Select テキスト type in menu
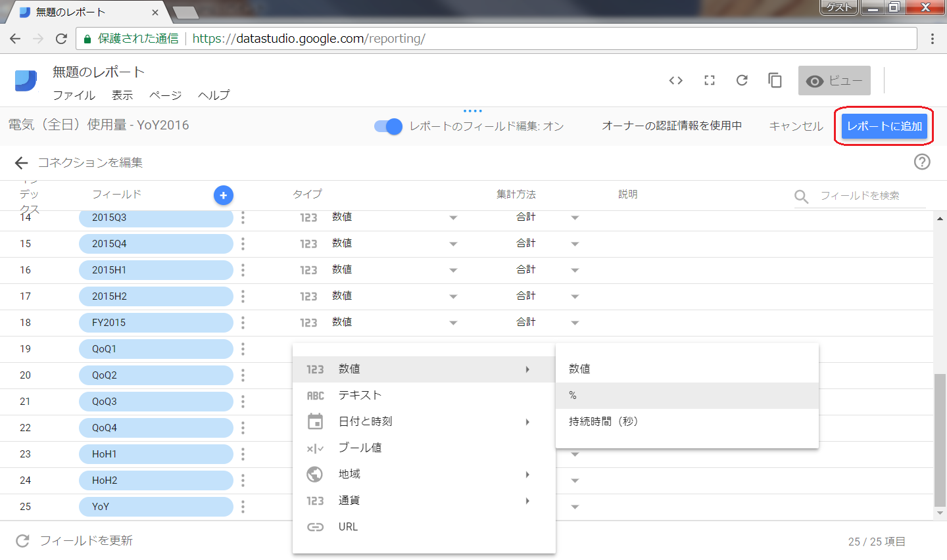This screenshot has width=947, height=560. (424, 396)
